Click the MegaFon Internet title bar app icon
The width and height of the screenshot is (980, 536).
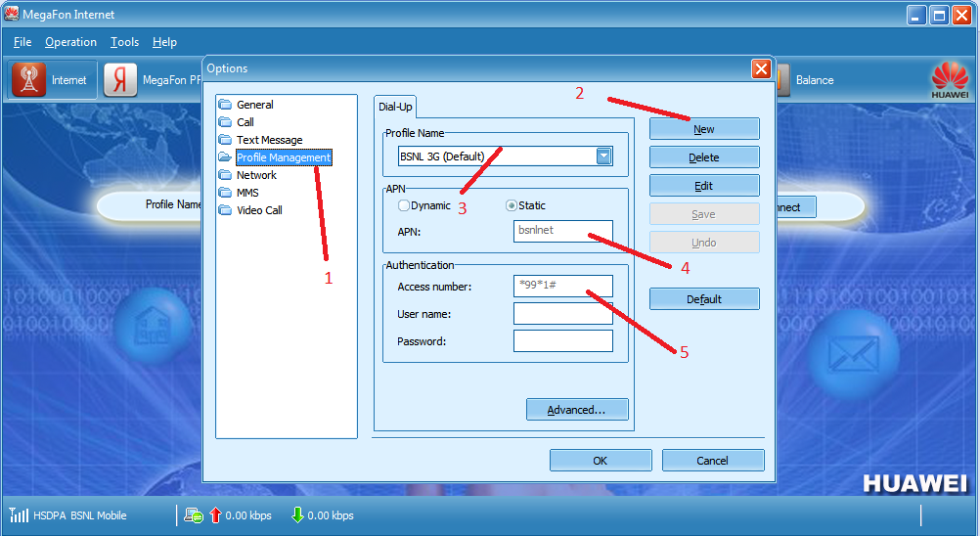click(x=12, y=13)
